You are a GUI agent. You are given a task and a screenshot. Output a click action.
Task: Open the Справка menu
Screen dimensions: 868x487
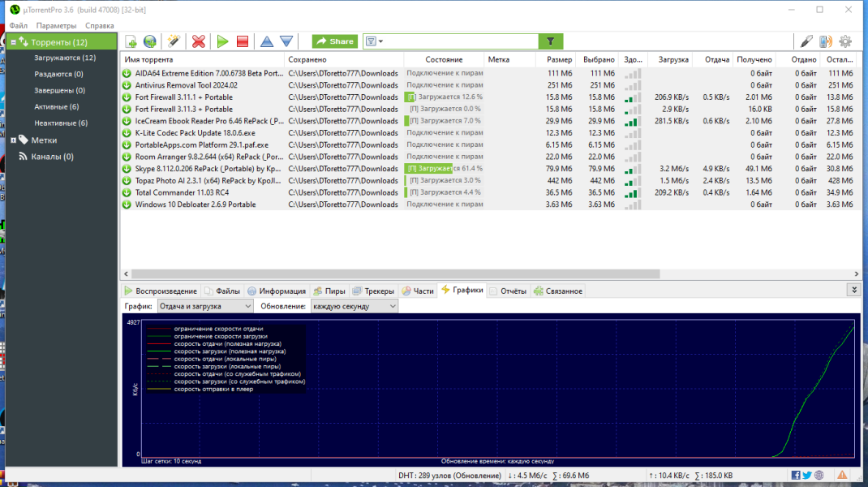(100, 25)
